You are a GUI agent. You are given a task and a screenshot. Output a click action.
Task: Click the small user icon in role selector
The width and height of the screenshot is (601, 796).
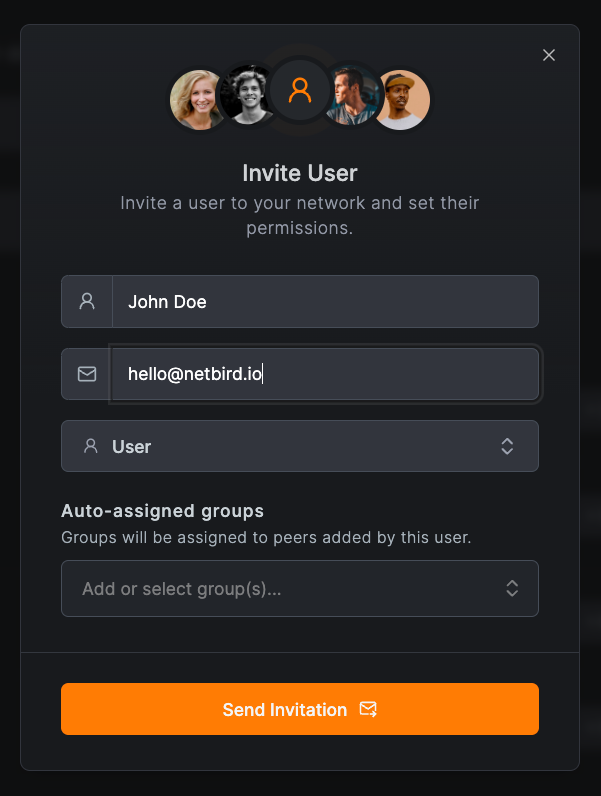[91, 446]
